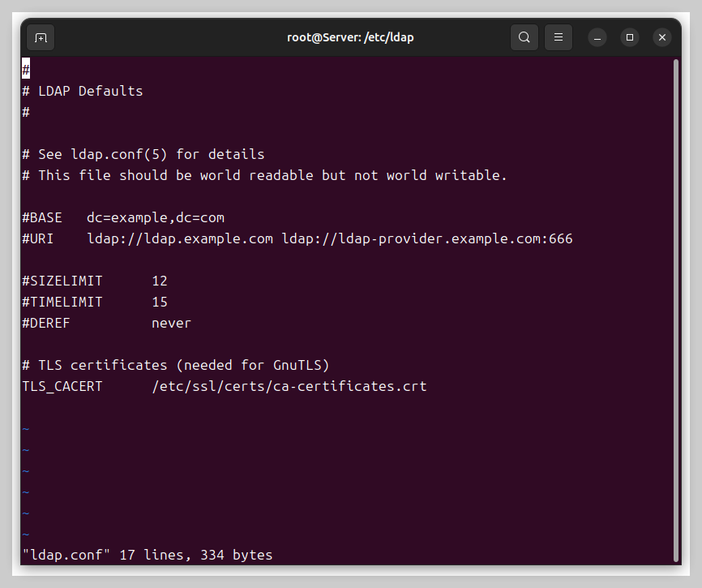Click the value dc=example,dc=com
This screenshot has height=588, width=702.
[156, 217]
